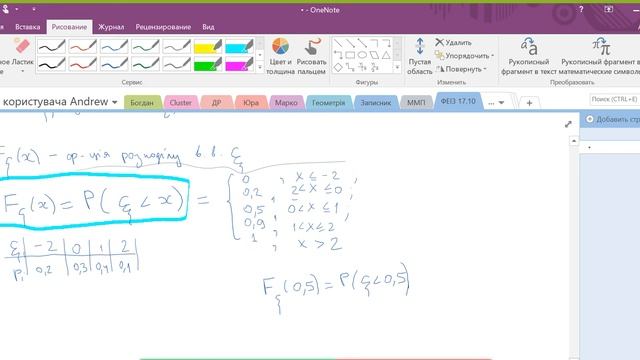This screenshot has width=640, height=360.
Task: Open the History (Журнал) ribbon tab
Action: 111,27
